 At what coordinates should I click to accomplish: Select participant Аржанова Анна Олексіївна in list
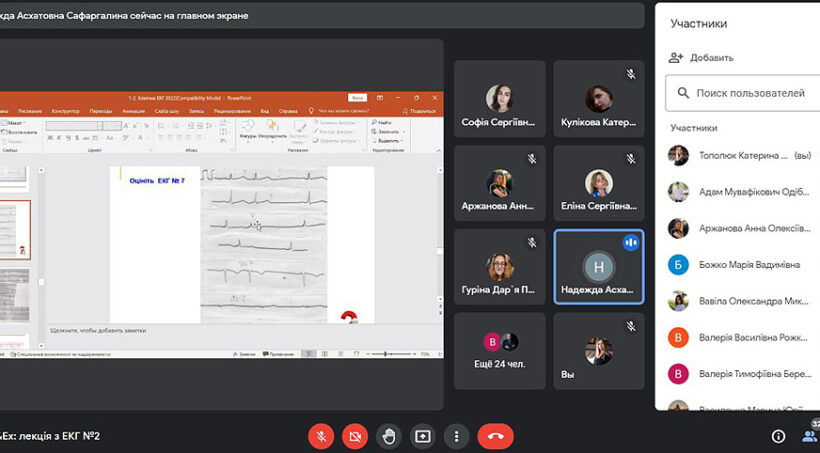[x=741, y=228]
